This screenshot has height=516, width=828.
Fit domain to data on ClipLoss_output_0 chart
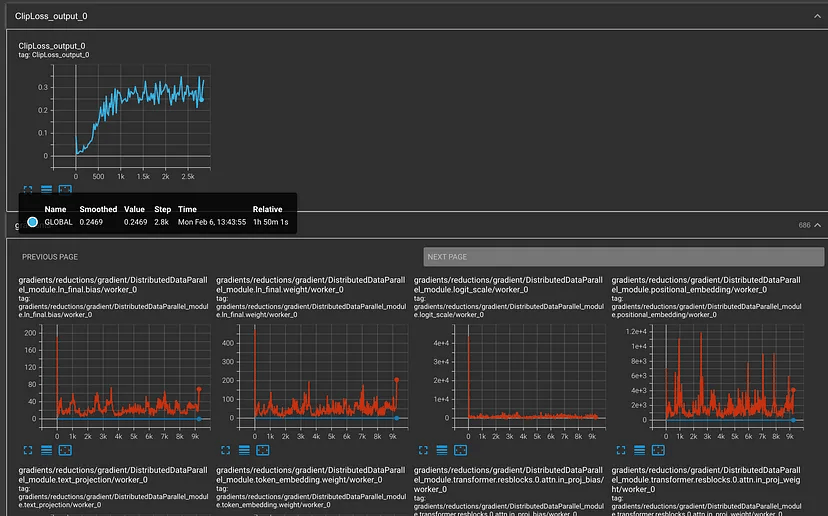point(65,189)
